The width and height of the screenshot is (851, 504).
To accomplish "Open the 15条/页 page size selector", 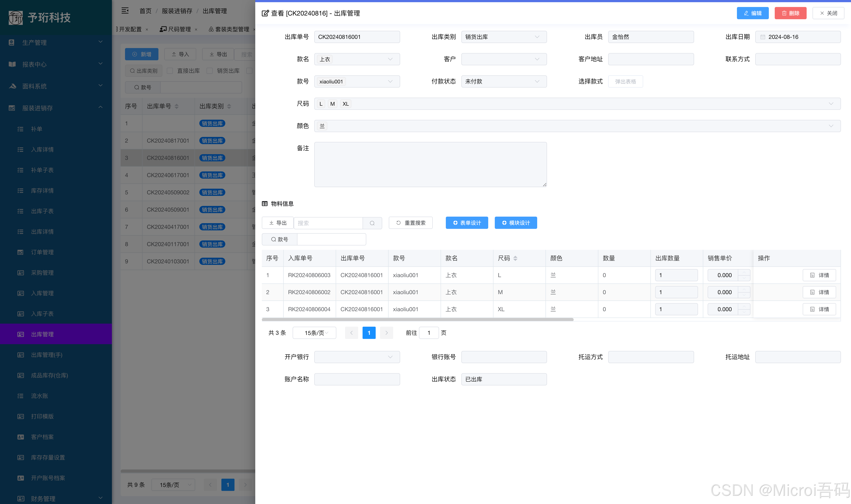I will coord(314,333).
